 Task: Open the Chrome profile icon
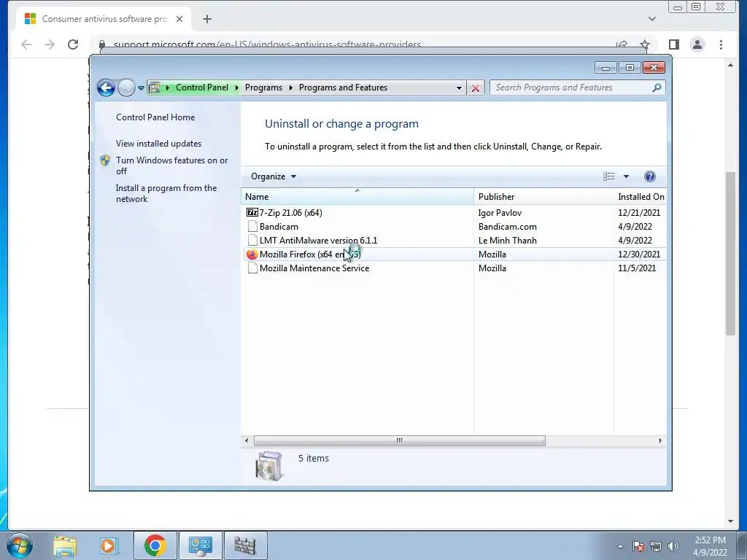pos(697,44)
